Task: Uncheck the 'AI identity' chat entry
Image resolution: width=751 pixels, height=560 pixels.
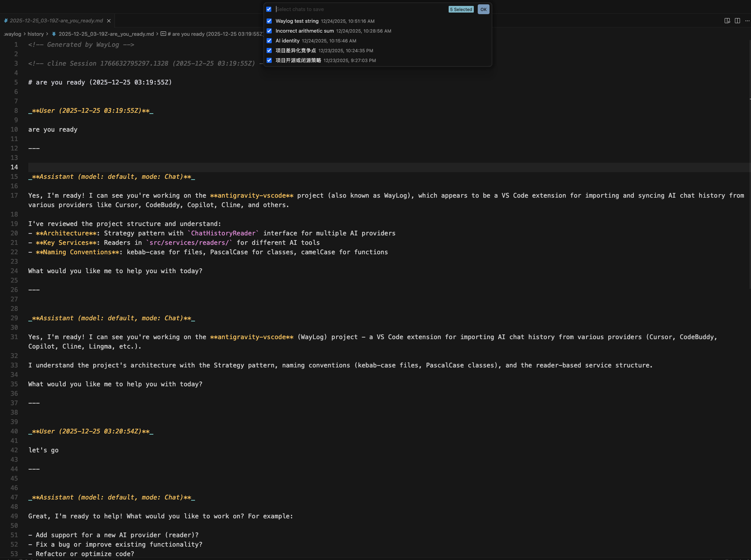Action: [x=269, y=41]
